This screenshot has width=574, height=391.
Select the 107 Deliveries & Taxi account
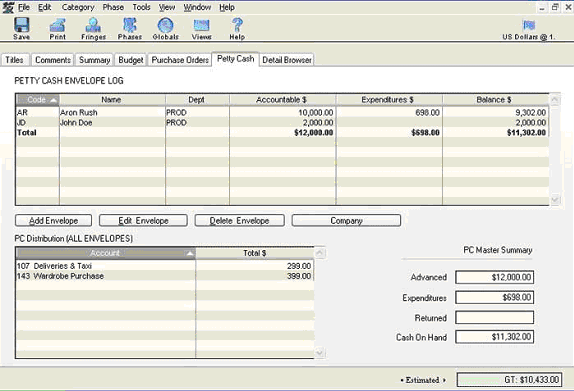165,266
